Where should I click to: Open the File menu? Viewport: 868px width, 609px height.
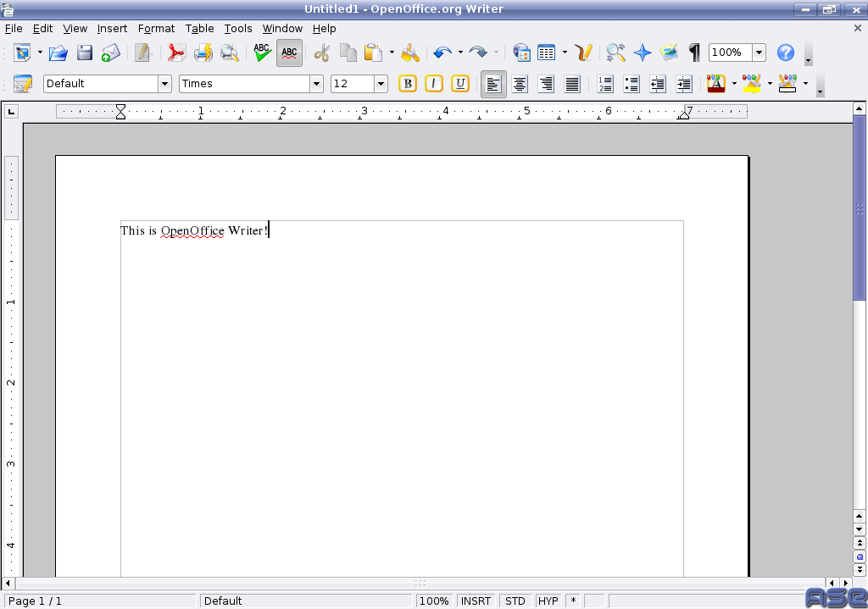pos(14,28)
